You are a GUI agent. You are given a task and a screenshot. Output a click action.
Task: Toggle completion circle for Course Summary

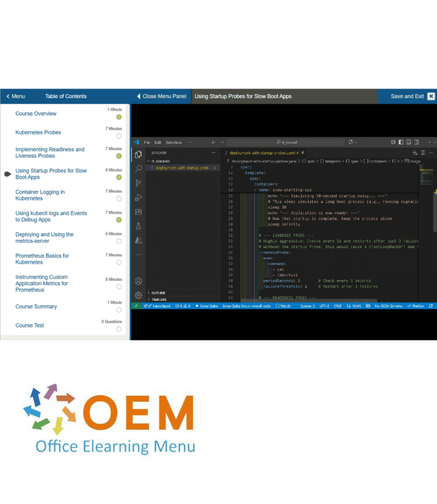pyautogui.click(x=119, y=310)
